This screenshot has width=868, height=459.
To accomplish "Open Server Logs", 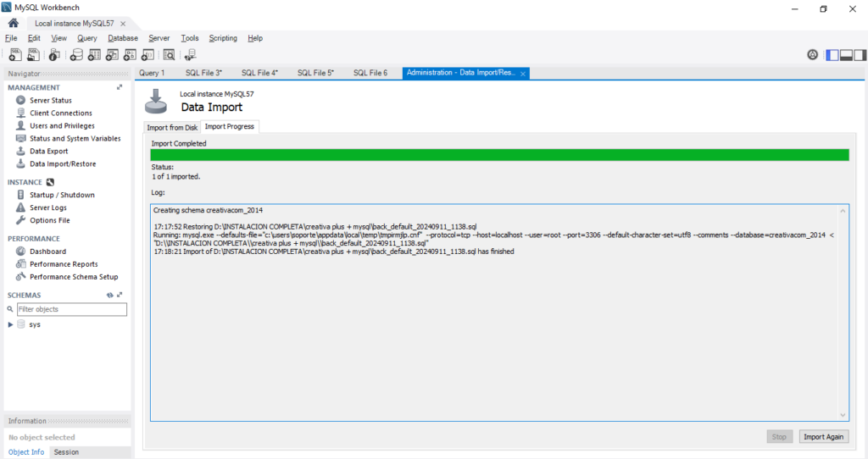I will pyautogui.click(x=48, y=207).
